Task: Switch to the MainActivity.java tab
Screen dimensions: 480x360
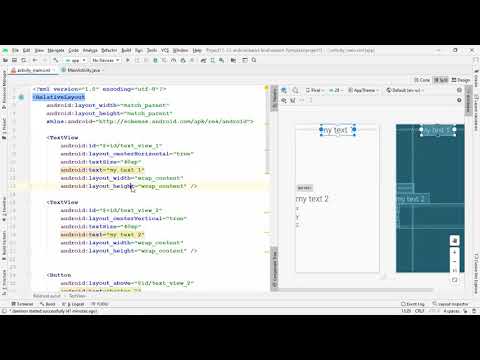Action: (x=83, y=70)
